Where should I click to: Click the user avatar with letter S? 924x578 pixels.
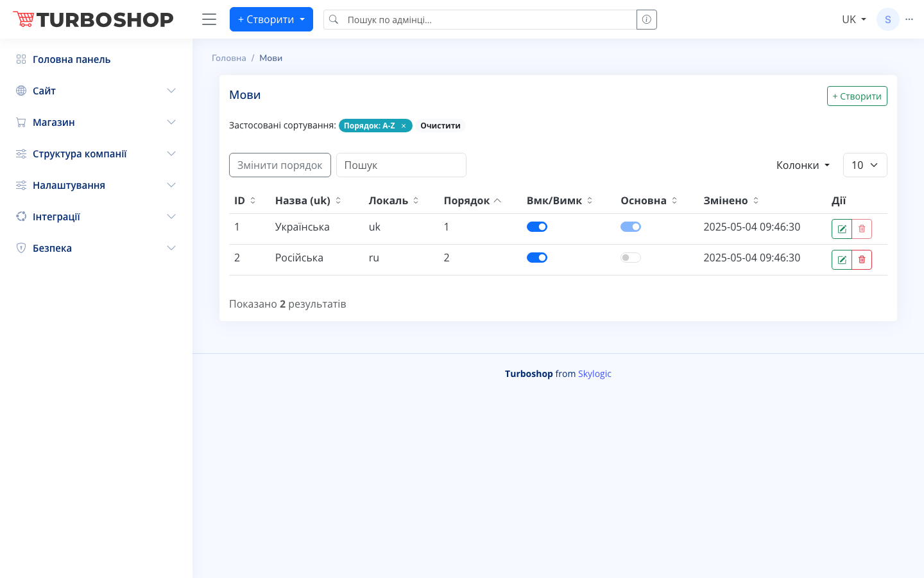click(x=888, y=19)
